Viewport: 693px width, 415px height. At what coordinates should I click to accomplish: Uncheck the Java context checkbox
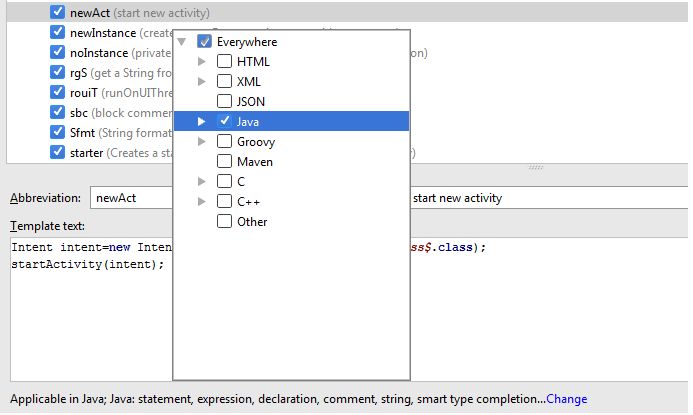point(225,121)
